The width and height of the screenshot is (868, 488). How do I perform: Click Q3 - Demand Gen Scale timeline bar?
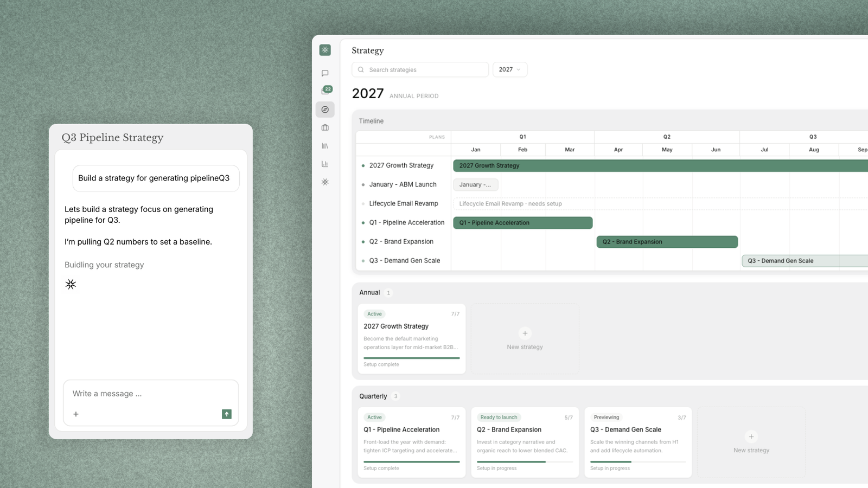click(805, 261)
